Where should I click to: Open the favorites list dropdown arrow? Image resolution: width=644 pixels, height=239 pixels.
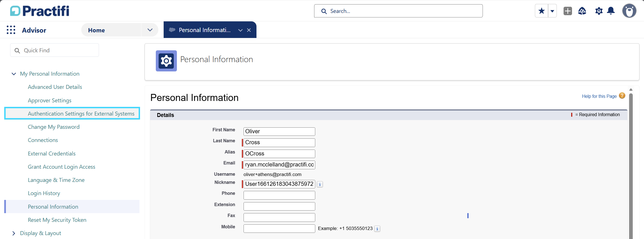[x=552, y=11]
